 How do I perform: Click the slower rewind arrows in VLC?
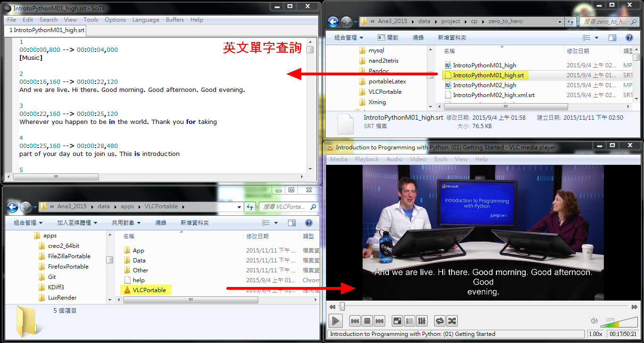point(332,307)
